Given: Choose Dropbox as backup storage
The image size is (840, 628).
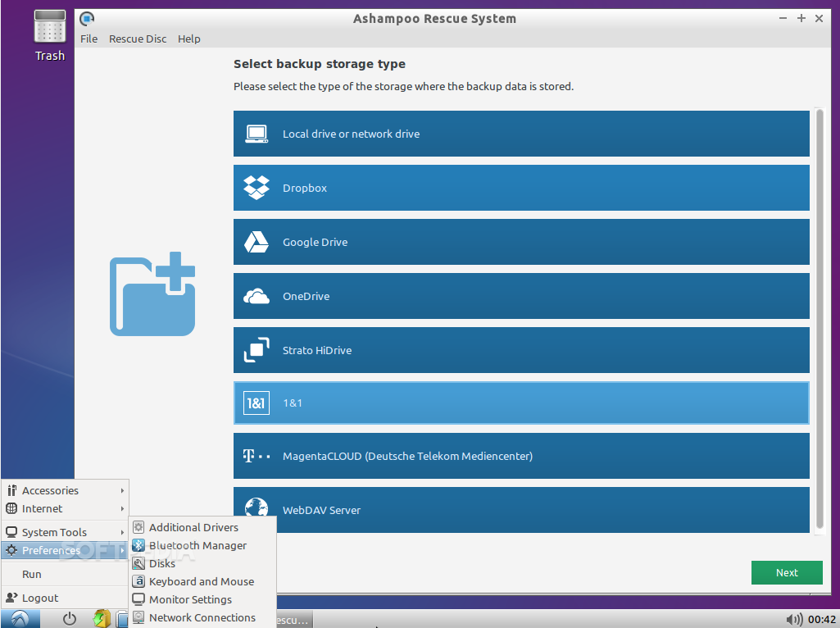Looking at the screenshot, I should pyautogui.click(x=521, y=188).
